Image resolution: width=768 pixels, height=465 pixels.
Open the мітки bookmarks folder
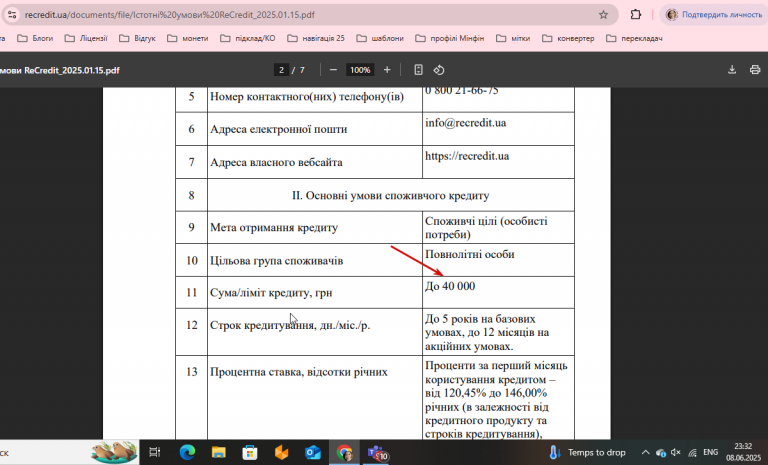513,38
